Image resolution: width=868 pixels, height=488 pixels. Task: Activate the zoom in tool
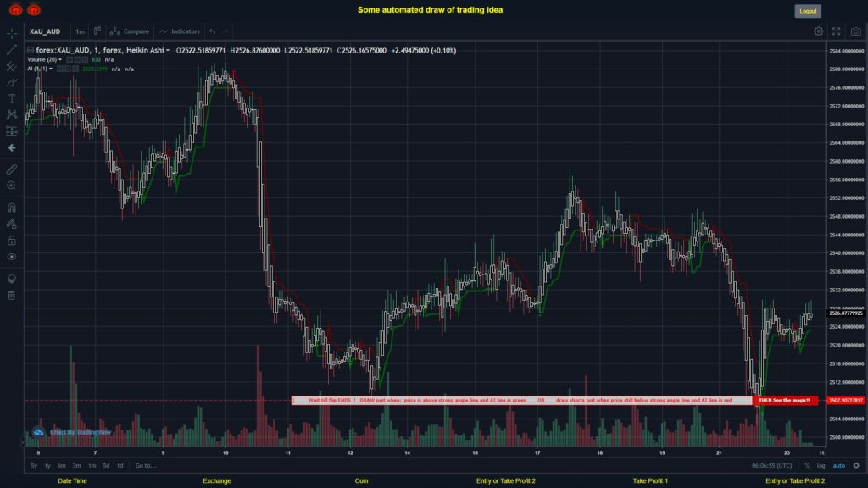coord(12,186)
